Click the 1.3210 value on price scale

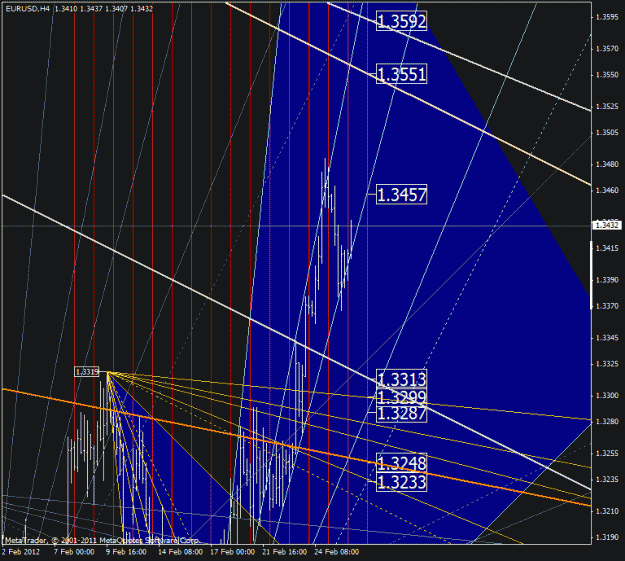(x=607, y=511)
